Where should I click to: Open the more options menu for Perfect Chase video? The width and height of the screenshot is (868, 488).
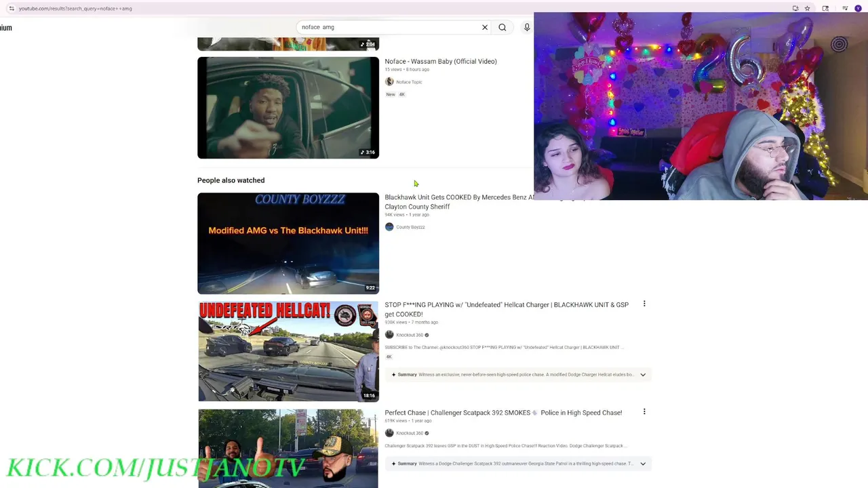pyautogui.click(x=644, y=411)
